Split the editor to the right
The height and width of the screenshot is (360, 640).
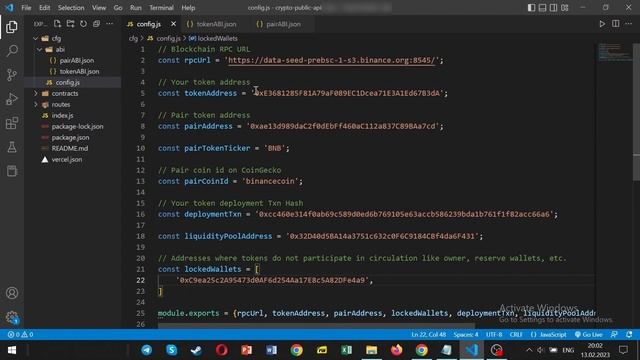coord(616,24)
